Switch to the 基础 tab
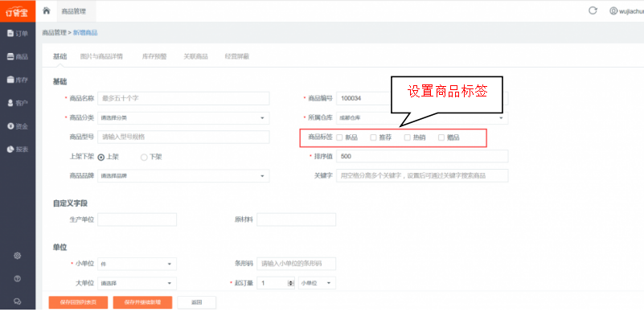 [x=60, y=56]
